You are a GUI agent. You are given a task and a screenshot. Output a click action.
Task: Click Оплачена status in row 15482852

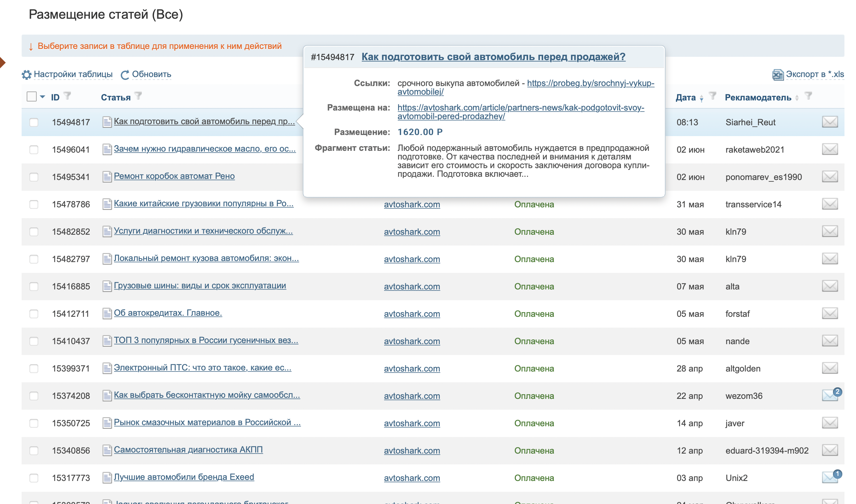pos(534,232)
